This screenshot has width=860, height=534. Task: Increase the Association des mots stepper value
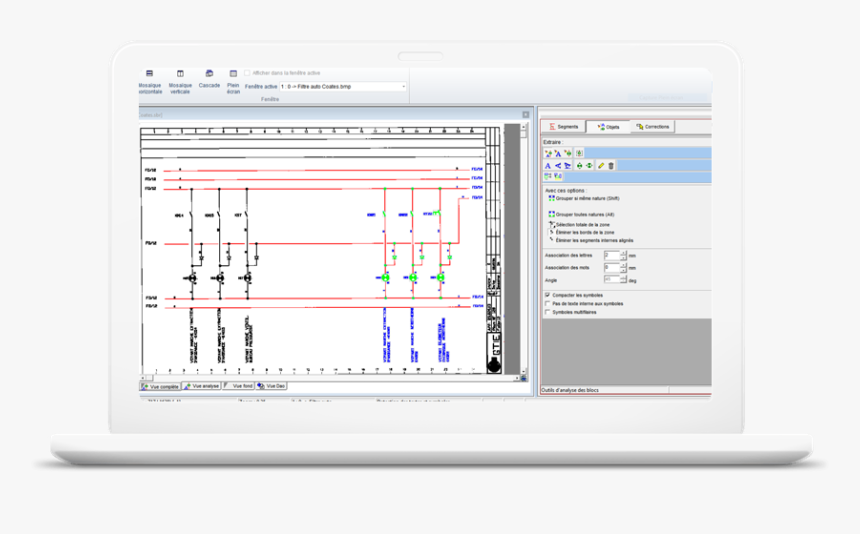point(623,265)
